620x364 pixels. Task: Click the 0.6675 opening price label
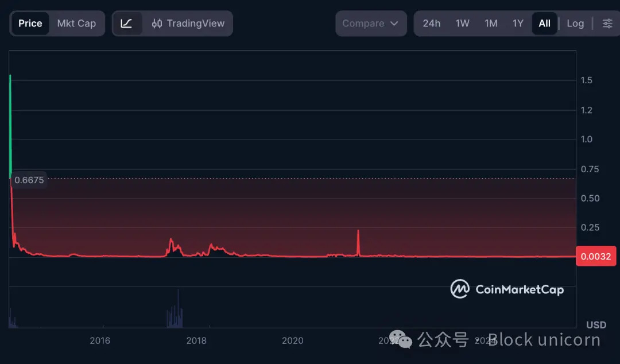click(x=29, y=180)
